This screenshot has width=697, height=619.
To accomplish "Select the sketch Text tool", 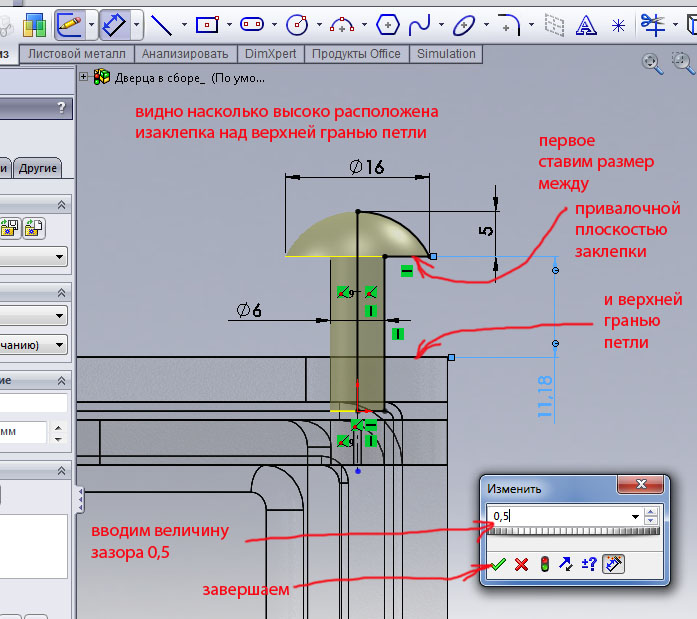I will [589, 22].
